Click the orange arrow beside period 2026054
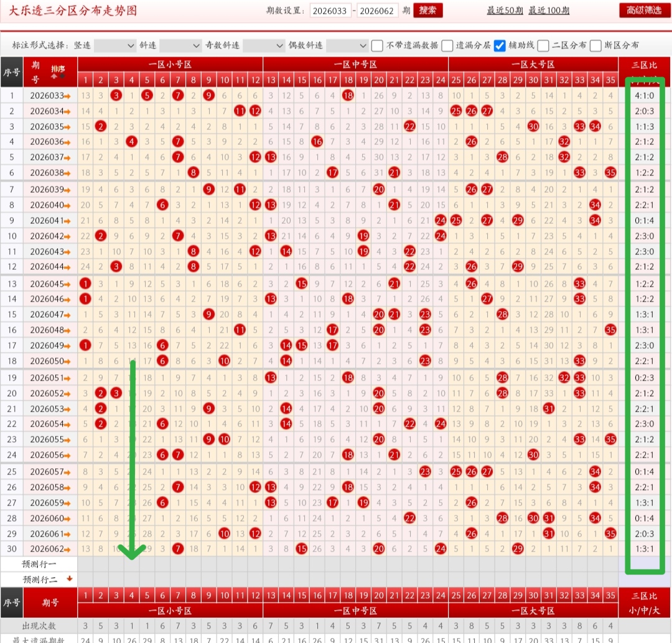 [67, 424]
